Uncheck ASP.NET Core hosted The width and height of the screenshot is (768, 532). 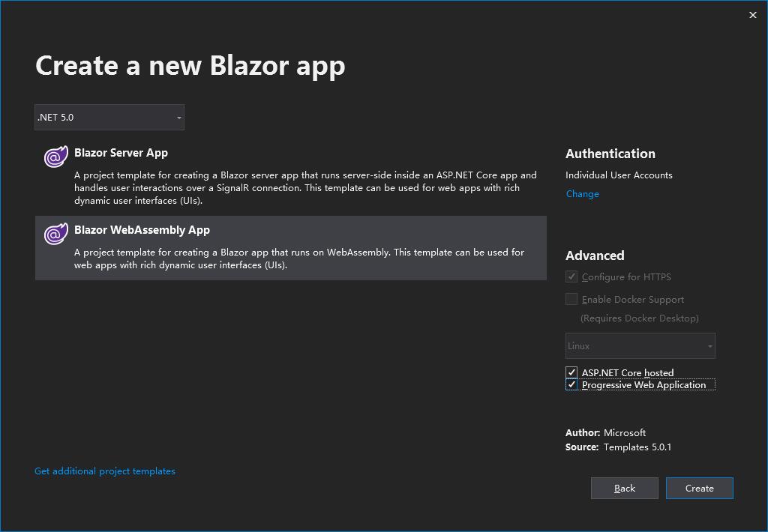(571, 372)
